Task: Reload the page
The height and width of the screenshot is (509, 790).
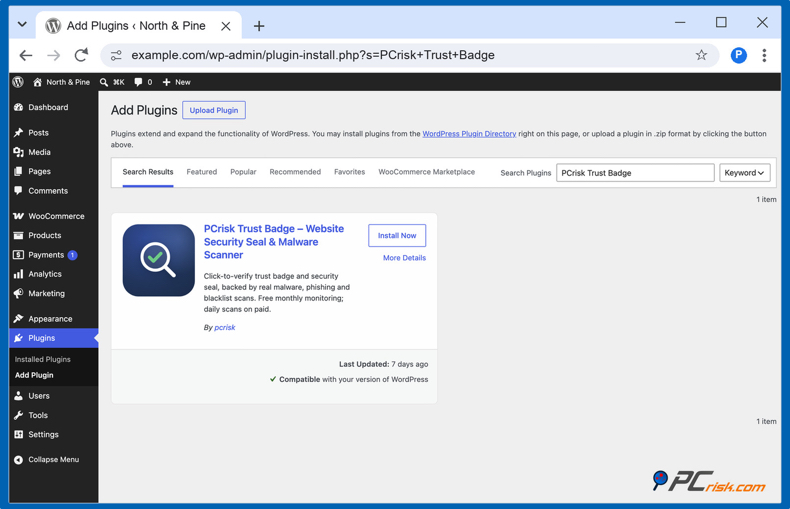Action: coord(81,55)
